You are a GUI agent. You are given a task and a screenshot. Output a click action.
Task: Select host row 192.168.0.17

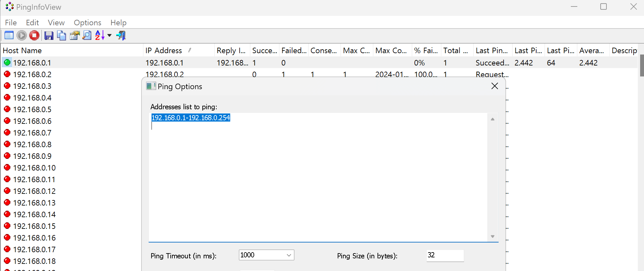34,249
